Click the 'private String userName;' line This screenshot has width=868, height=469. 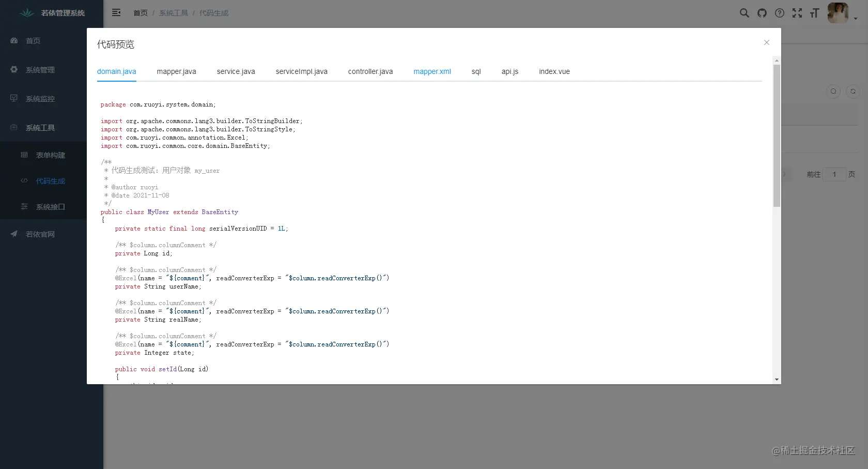158,286
